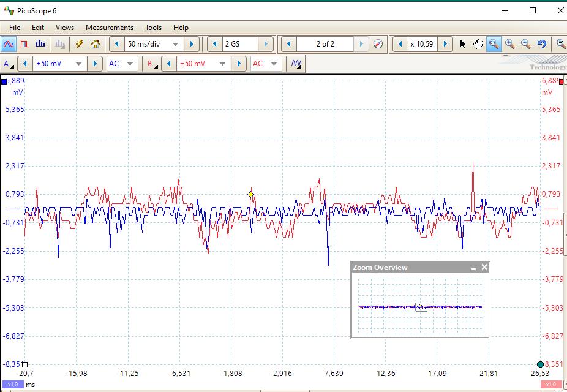Decrease horizontal zoom factor x 10,59
Viewport: 567px width, 392px height.
coord(400,44)
